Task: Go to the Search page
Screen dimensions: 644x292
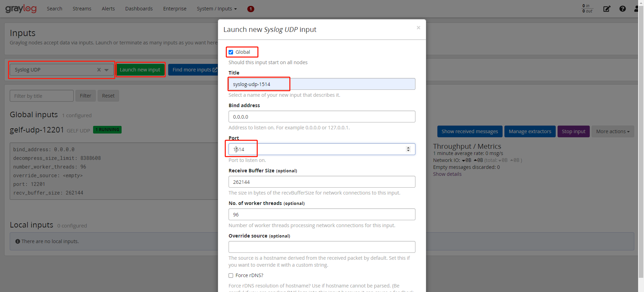Action: tap(55, 9)
